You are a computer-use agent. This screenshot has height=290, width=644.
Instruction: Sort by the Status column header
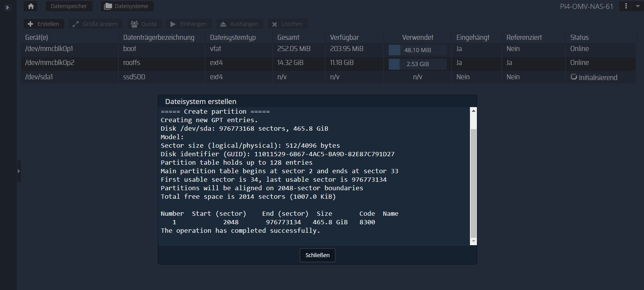579,38
